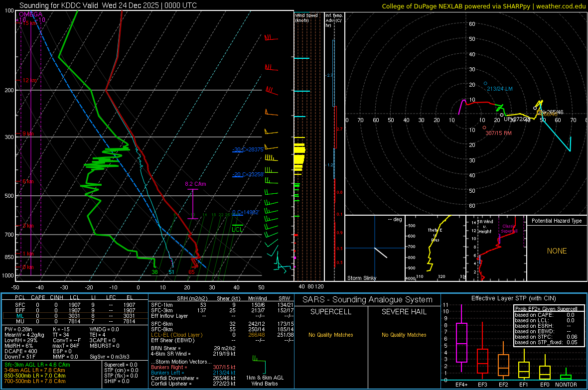
Task: Select 'Sfc-3km AGL LR = 4.6 C/km'
Action: coord(37,365)
